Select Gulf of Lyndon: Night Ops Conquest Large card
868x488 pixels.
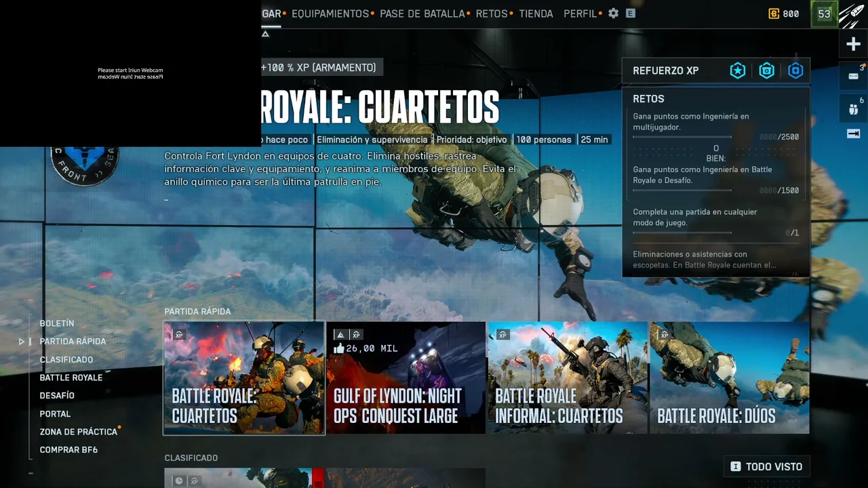tap(406, 378)
